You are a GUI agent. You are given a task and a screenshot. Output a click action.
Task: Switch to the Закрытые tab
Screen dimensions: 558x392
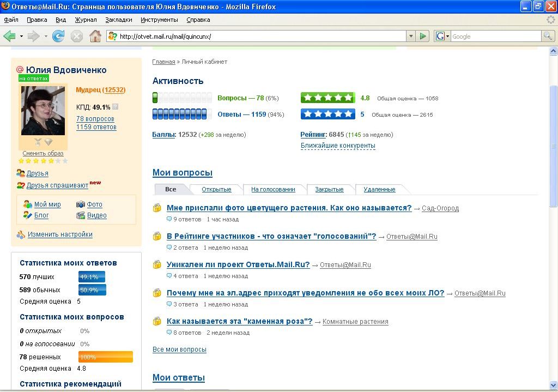point(329,189)
